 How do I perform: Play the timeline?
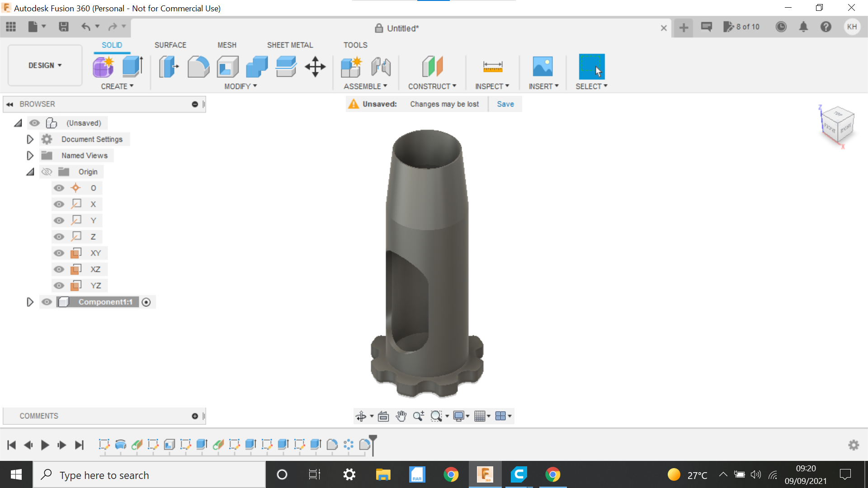coord(45,445)
